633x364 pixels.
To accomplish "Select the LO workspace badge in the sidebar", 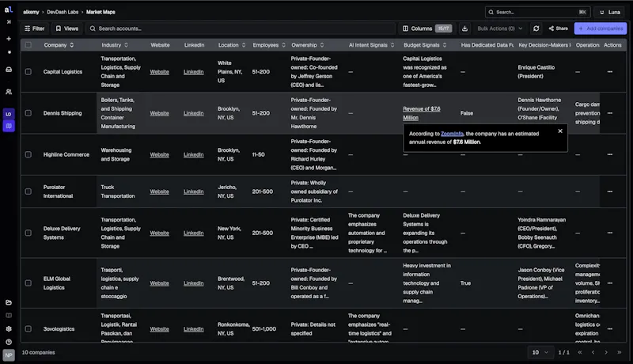I will pos(9,114).
